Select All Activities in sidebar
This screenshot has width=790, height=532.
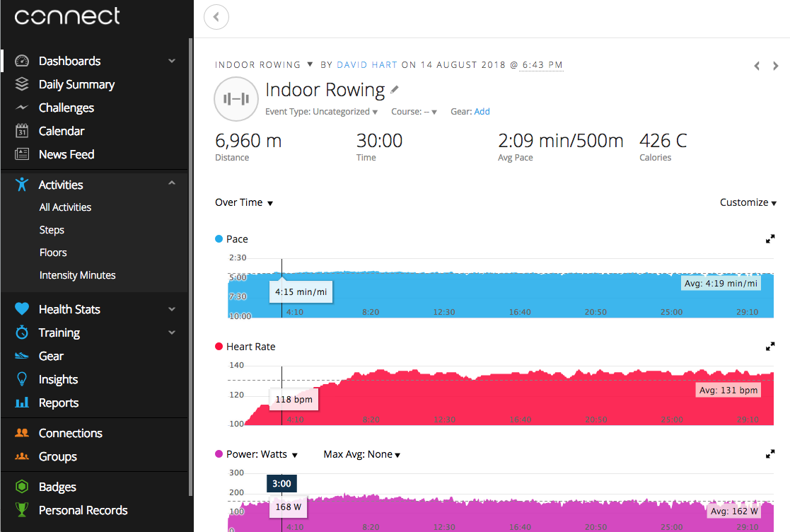pyautogui.click(x=65, y=207)
